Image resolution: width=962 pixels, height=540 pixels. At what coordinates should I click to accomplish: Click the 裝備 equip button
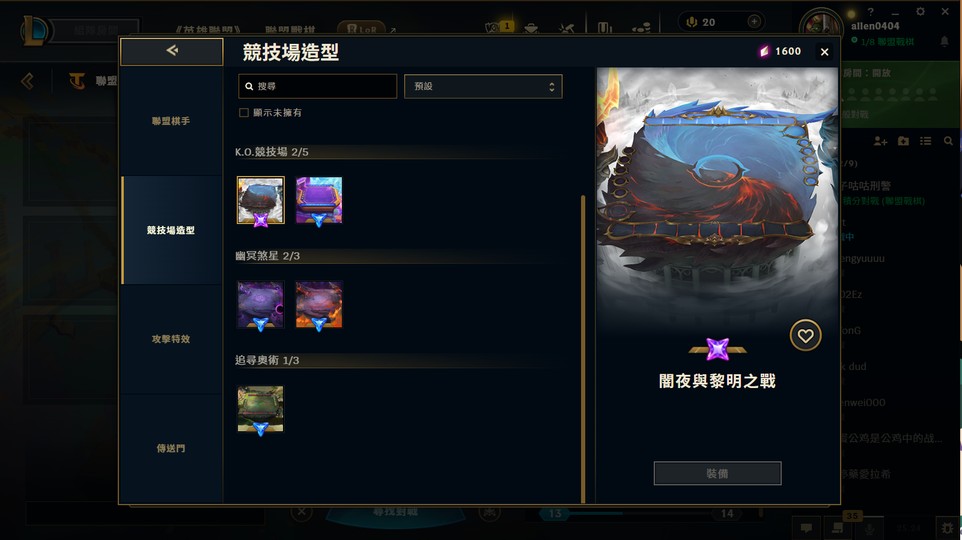(x=717, y=474)
